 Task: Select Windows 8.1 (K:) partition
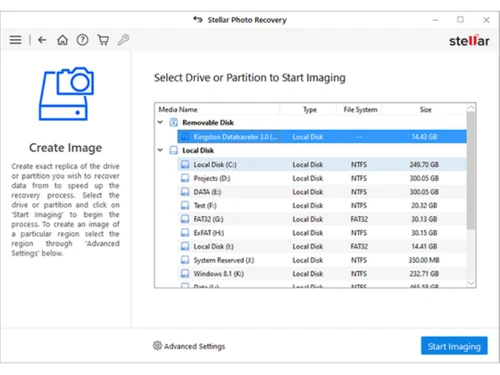322,274
